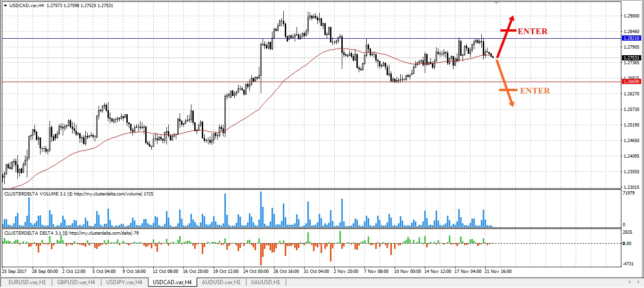Select the grey chart shift triangle marker
Screen dimensions: 644x288
[x=496, y=3]
